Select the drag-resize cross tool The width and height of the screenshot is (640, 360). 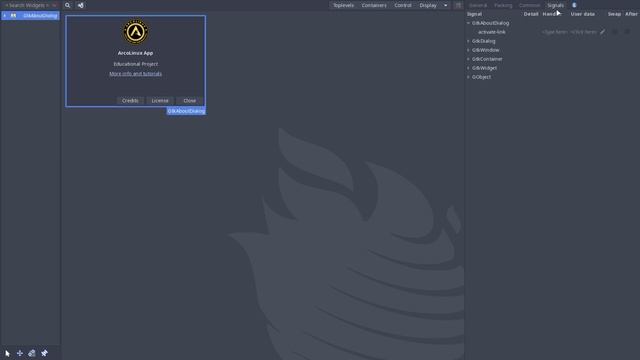tap(20, 353)
